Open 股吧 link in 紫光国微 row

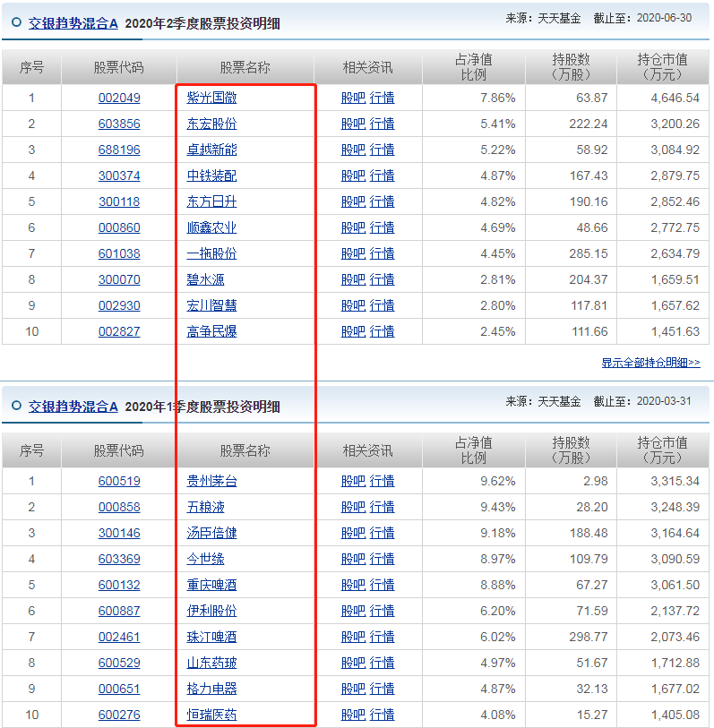[x=354, y=98]
